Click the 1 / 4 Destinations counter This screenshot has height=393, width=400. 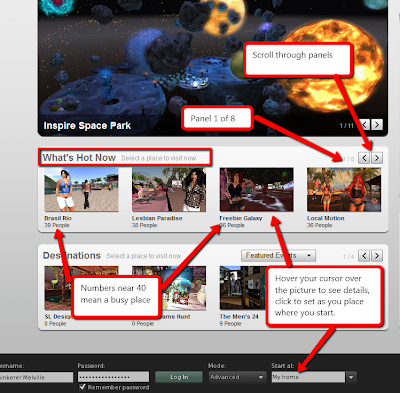click(x=349, y=256)
